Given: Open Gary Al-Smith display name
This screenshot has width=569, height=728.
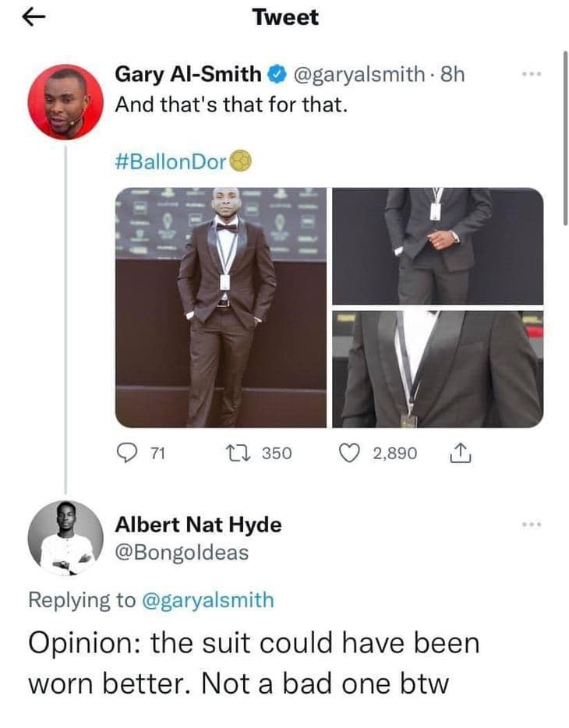Looking at the screenshot, I should pos(188,74).
